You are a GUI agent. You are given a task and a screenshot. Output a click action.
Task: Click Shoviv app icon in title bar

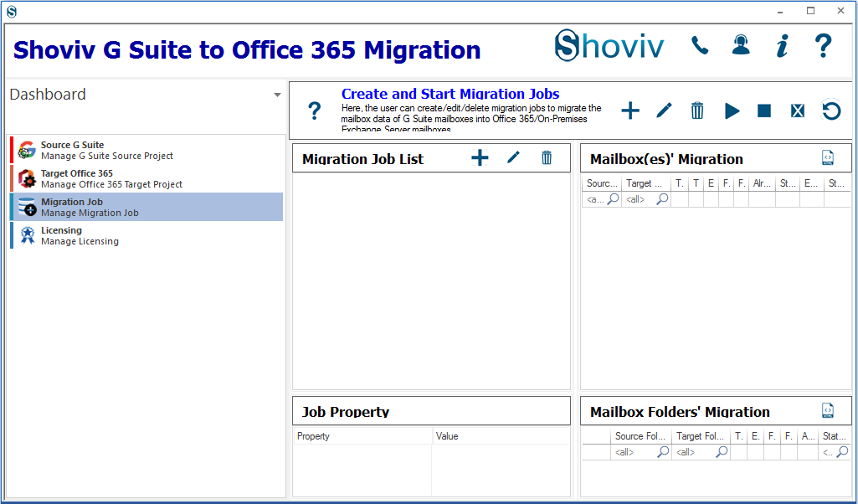click(12, 12)
